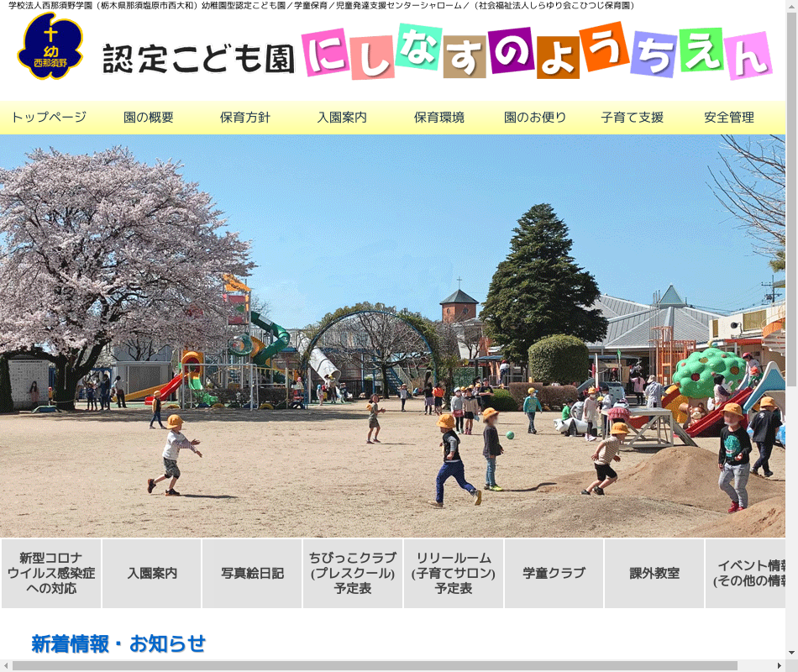Click the round 西那須野 school crest logo
This screenshot has width=798, height=672.
click(x=50, y=47)
